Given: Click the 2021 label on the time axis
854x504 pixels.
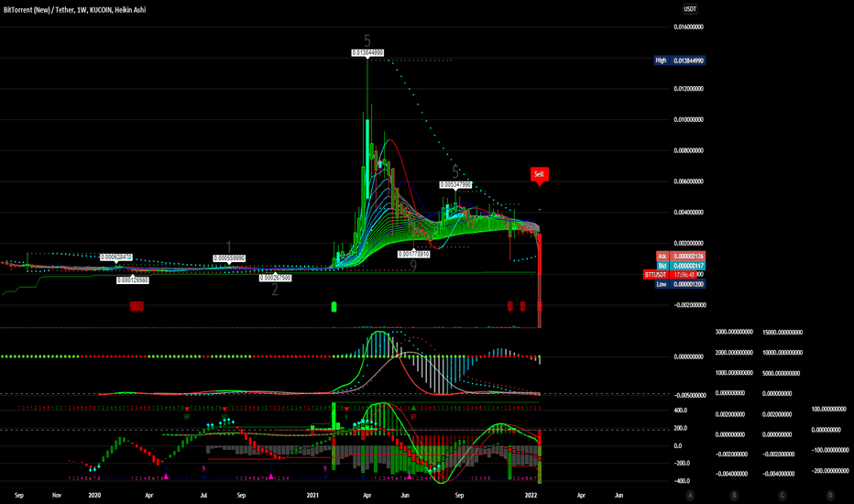Looking at the screenshot, I should click(x=312, y=495).
